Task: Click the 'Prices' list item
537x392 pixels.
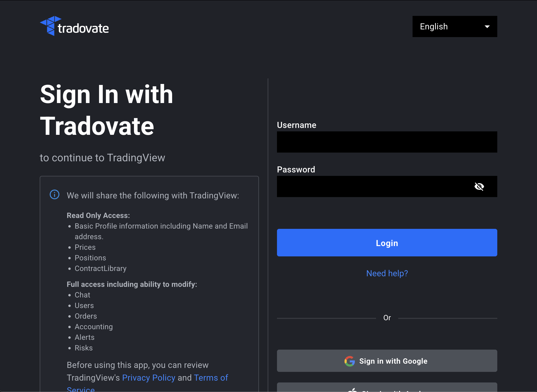Action: (85, 247)
